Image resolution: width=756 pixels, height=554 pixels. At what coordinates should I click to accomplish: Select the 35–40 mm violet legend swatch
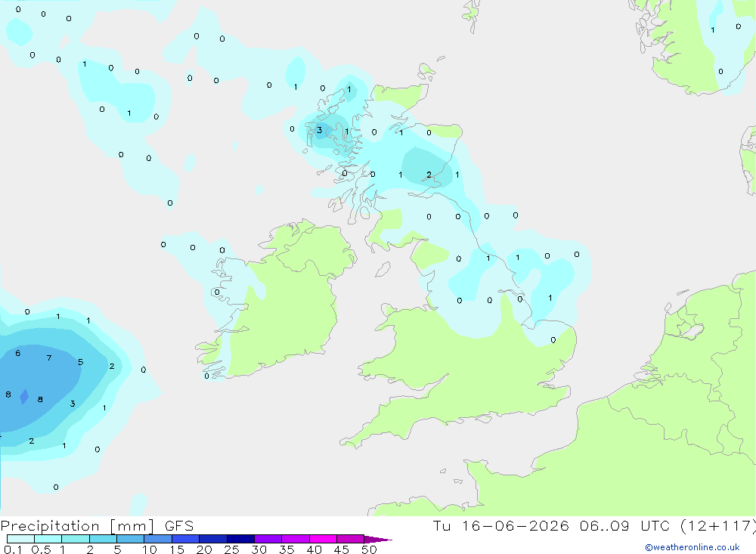[x=296, y=539]
